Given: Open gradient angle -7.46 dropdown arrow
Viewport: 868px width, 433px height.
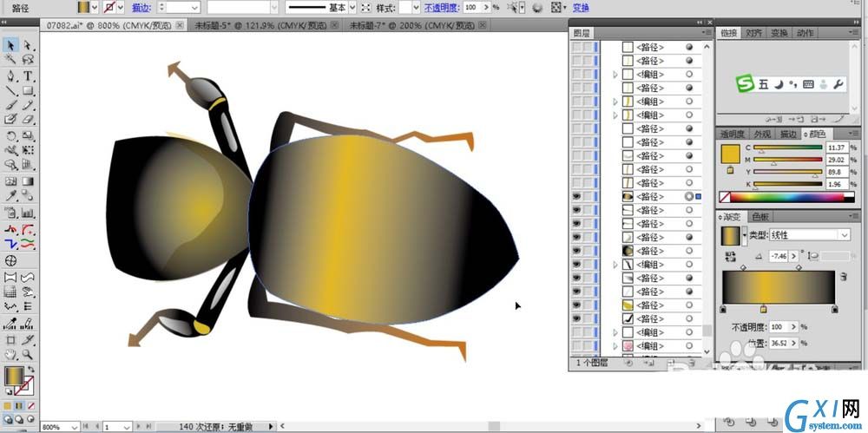Looking at the screenshot, I should (794, 256).
